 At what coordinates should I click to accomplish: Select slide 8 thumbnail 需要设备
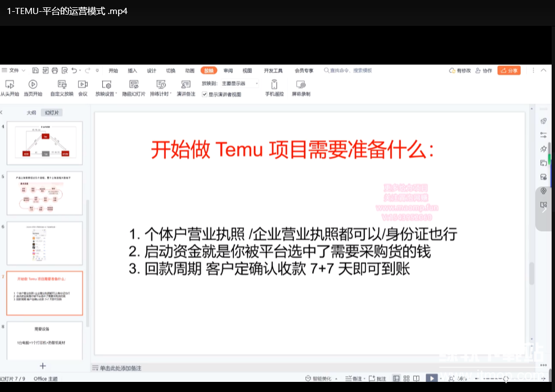click(x=44, y=340)
